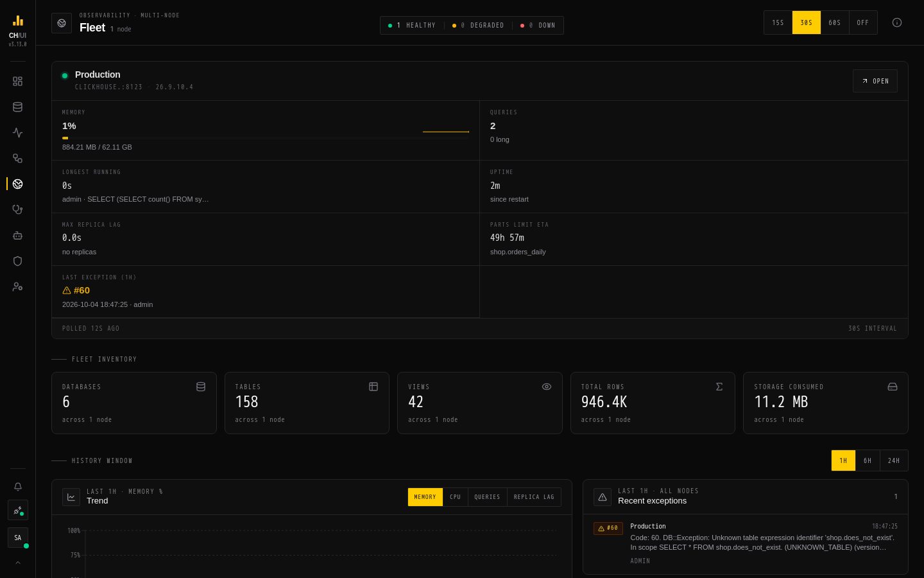This screenshot has height=578, width=924.
Task: Open the Tables inventory card
Action: coord(307,403)
